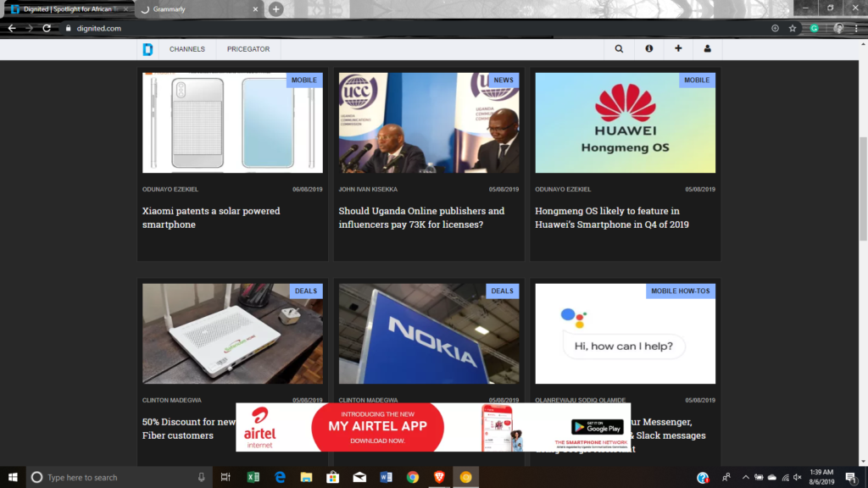Screen dimensions: 868x488
Task: Click the plus icon in site navbar
Action: (x=678, y=48)
